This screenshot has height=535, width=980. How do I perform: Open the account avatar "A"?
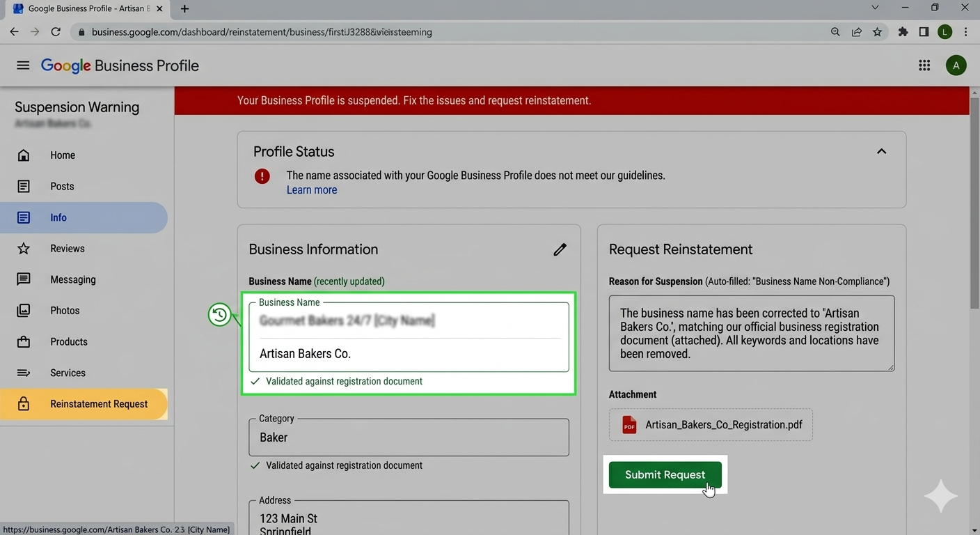[x=956, y=65]
